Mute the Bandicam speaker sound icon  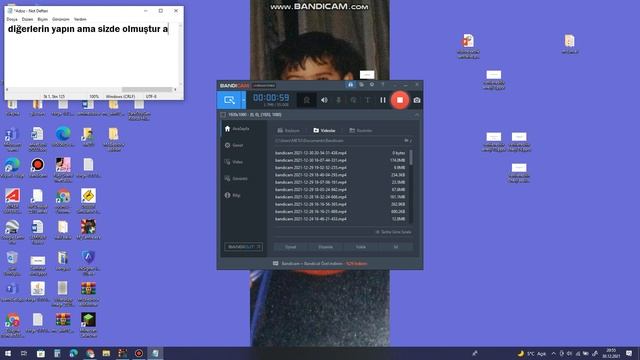[x=324, y=100]
